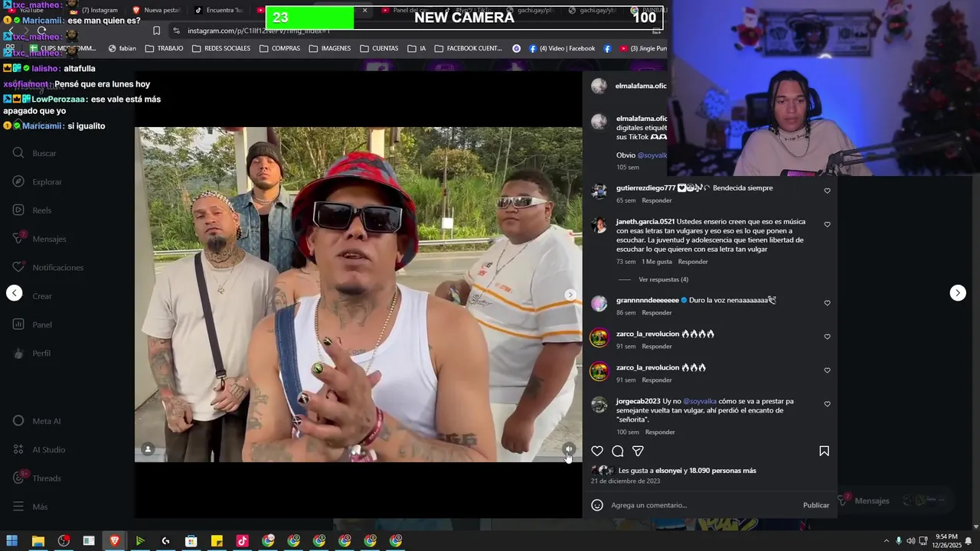This screenshot has height=551, width=980.
Task: Open the TRABAJO bookmarks folder
Action: pos(163,48)
